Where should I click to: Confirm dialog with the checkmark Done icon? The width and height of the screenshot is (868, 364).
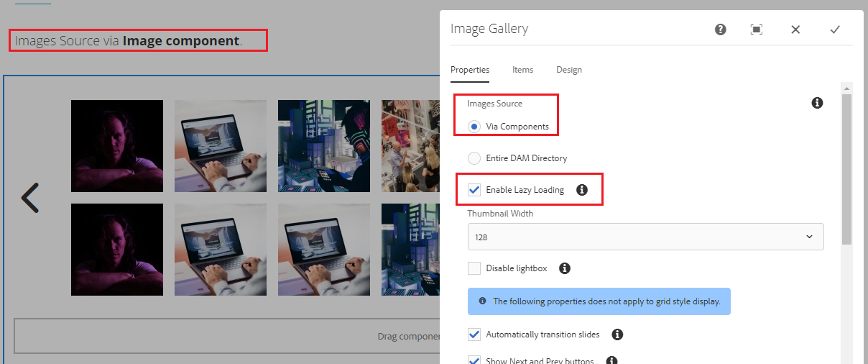(835, 29)
